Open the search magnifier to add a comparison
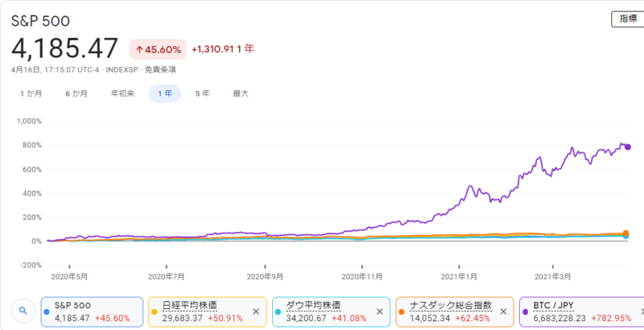644x330 pixels. (x=23, y=311)
